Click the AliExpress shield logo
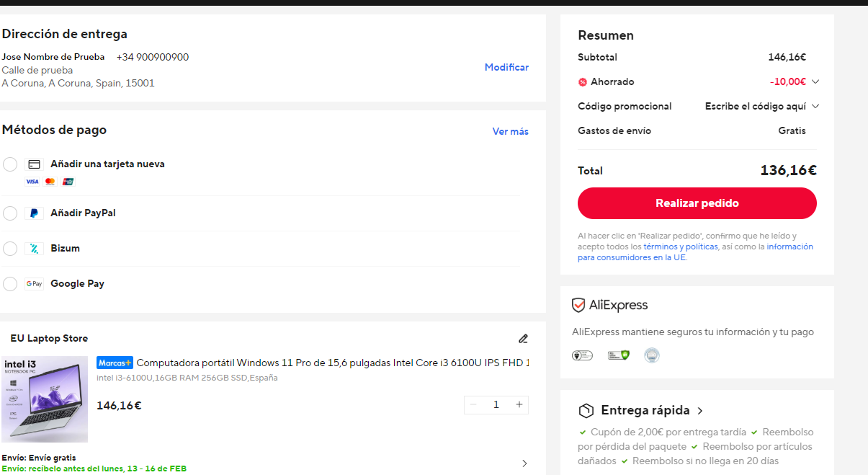868x475 pixels. [x=578, y=306]
